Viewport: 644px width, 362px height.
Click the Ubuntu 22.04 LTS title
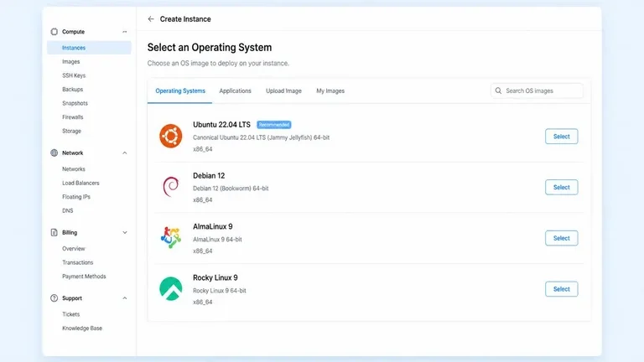coord(221,125)
